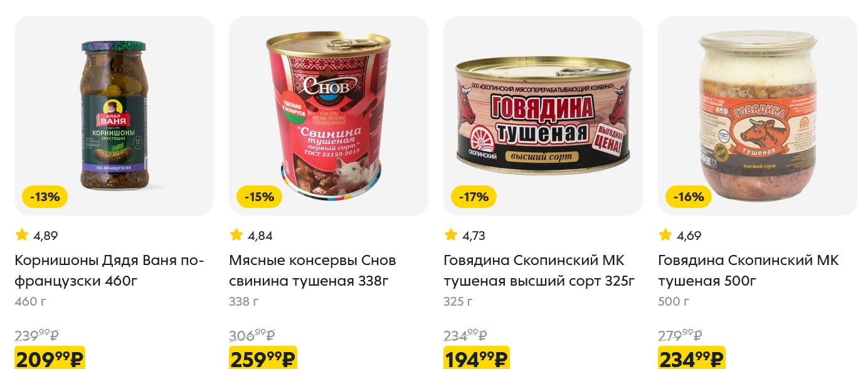Open the Корнишоны Дядя Ваня по-французски 460г title
Screen dimensions: 868x369
(x=109, y=271)
